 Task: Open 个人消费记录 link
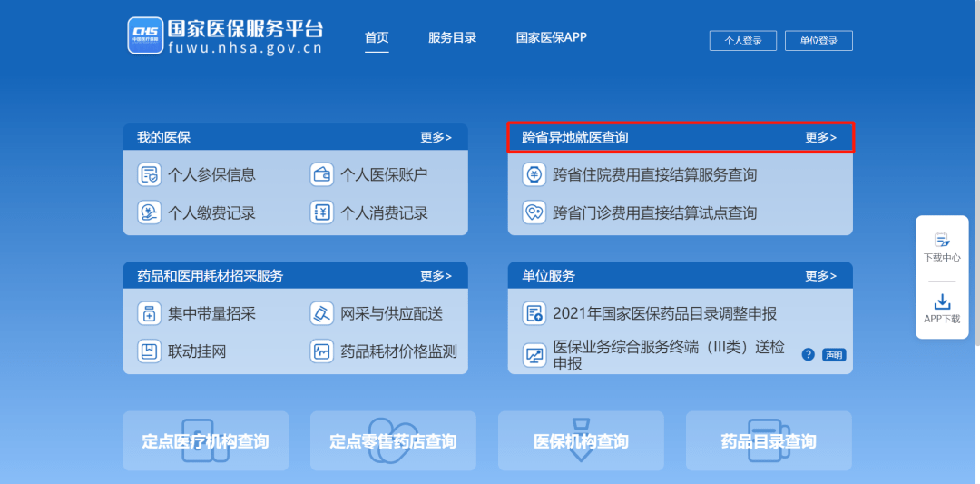(x=385, y=213)
